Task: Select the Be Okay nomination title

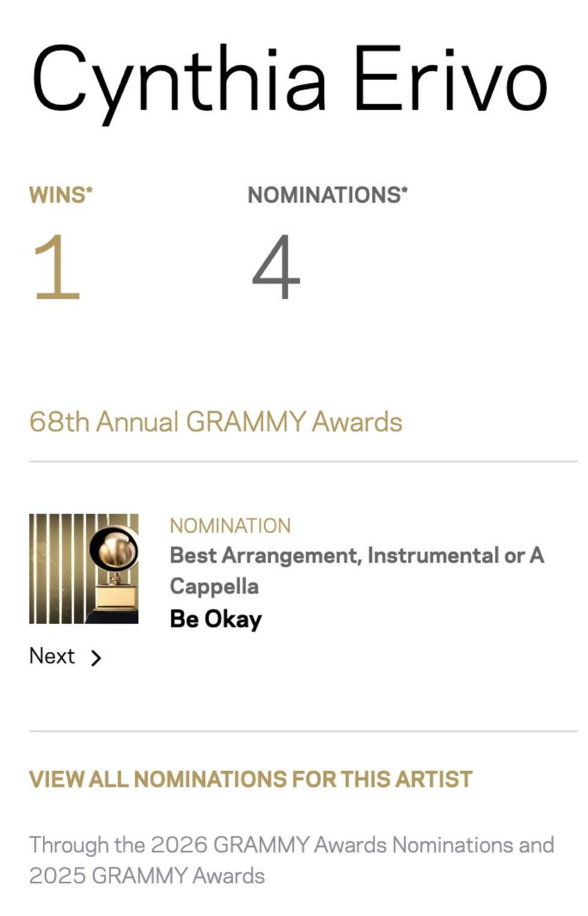Action: pos(215,619)
